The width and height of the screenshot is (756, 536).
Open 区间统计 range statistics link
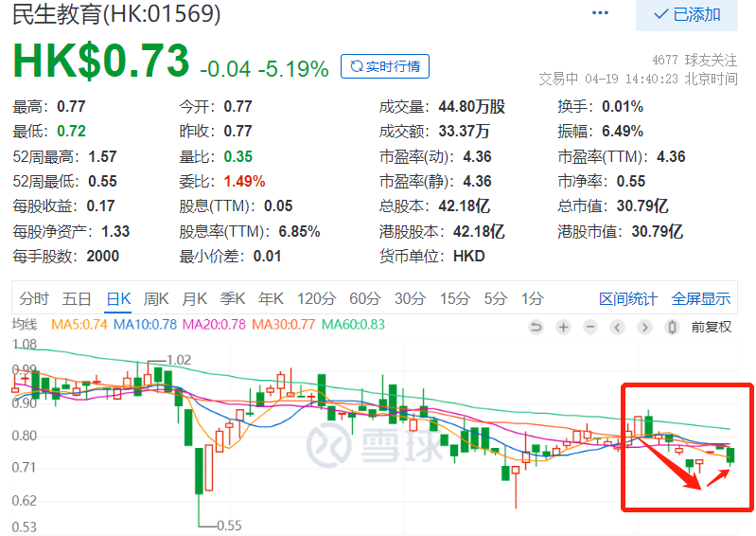627,299
